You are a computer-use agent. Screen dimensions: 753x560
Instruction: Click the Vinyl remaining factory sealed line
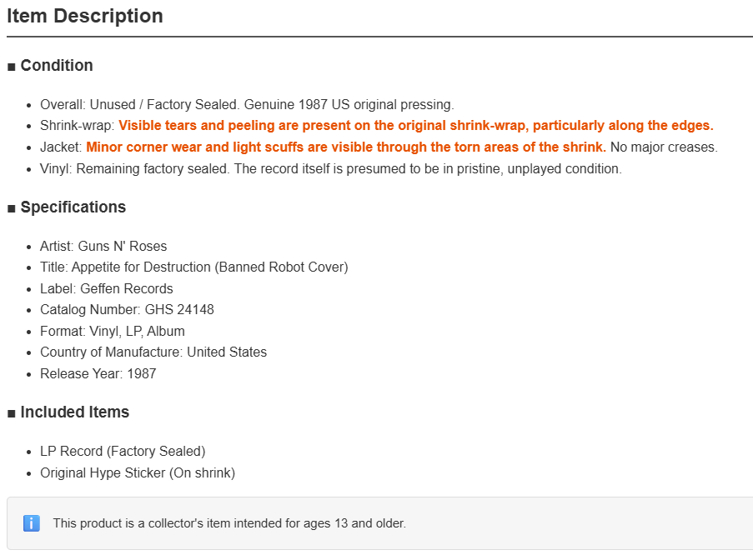tap(331, 168)
